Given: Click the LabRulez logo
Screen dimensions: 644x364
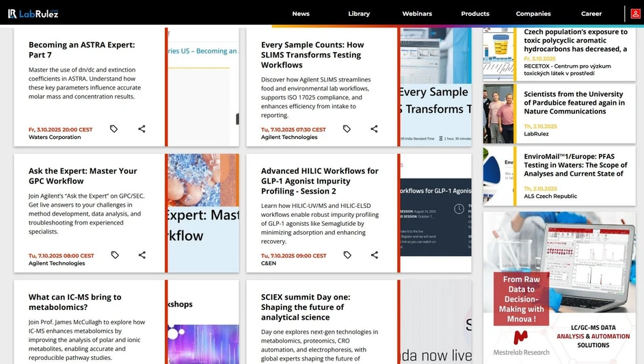Looking at the screenshot, I should tap(33, 14).
